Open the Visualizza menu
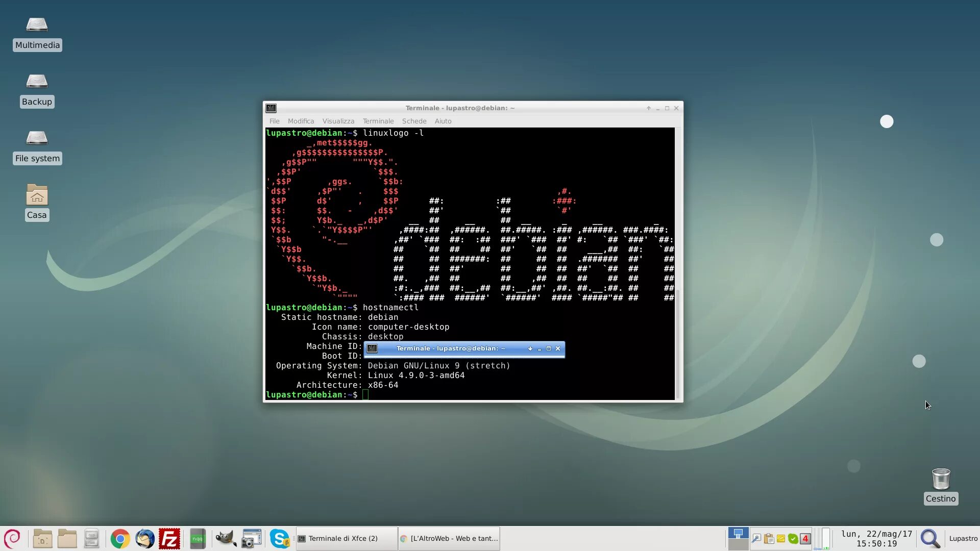This screenshot has height=551, width=980. click(338, 121)
